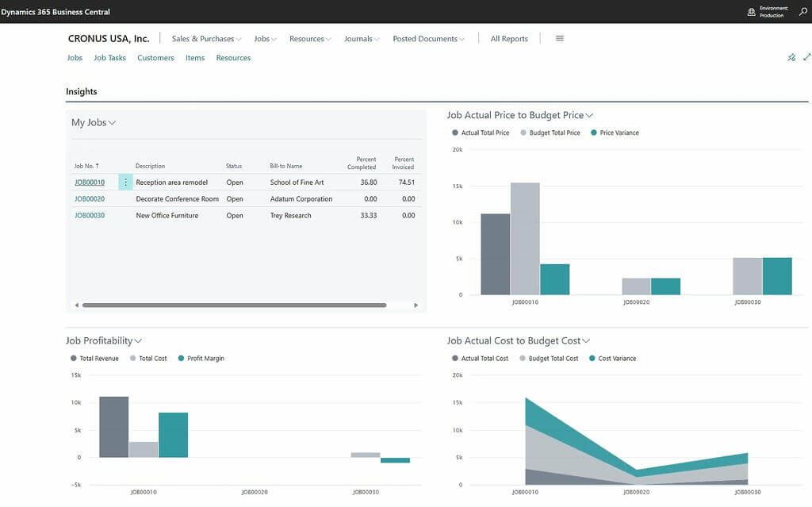Click JOB00010 profit margin bar
Viewport: 812px width, 507px height.
[x=174, y=435]
